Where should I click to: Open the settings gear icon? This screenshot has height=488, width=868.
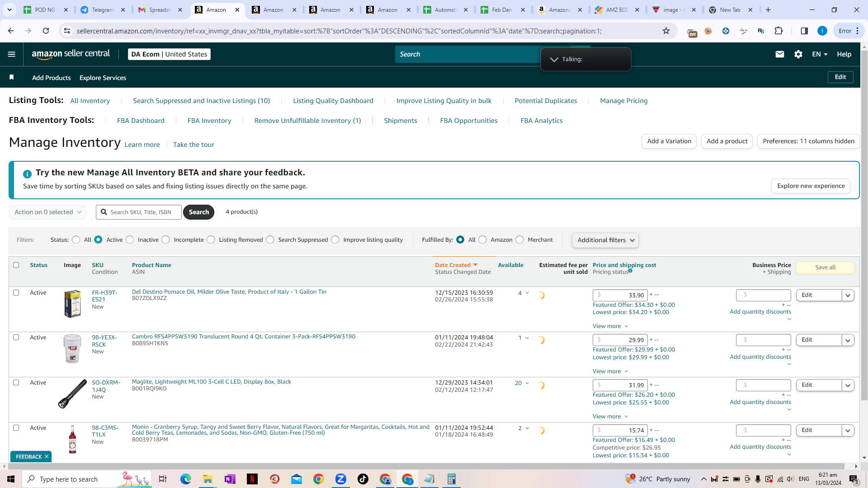[798, 54]
